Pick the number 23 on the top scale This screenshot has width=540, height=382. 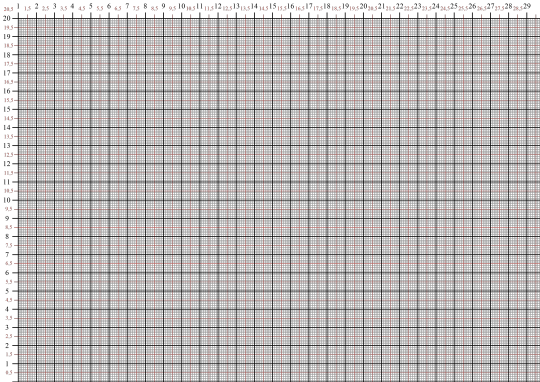coord(417,6)
